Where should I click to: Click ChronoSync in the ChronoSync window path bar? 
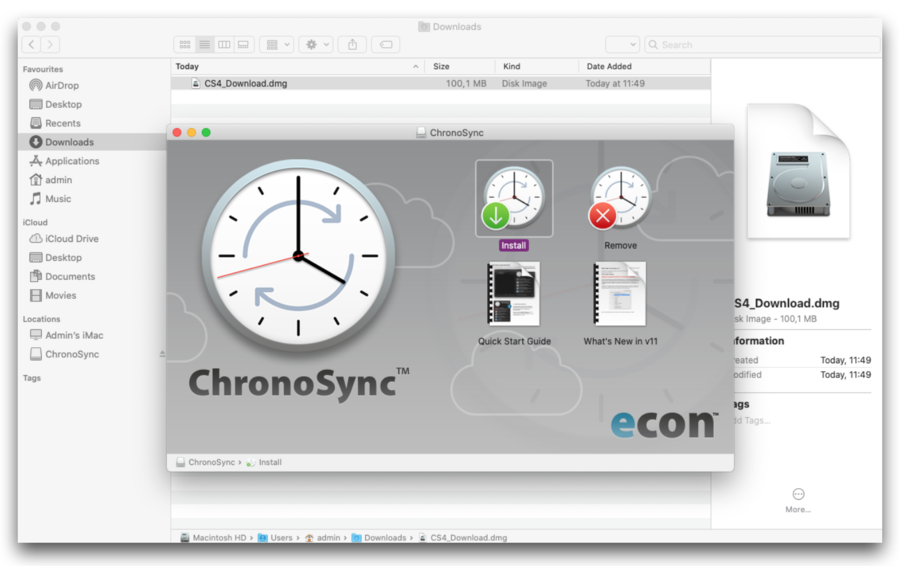tap(205, 462)
